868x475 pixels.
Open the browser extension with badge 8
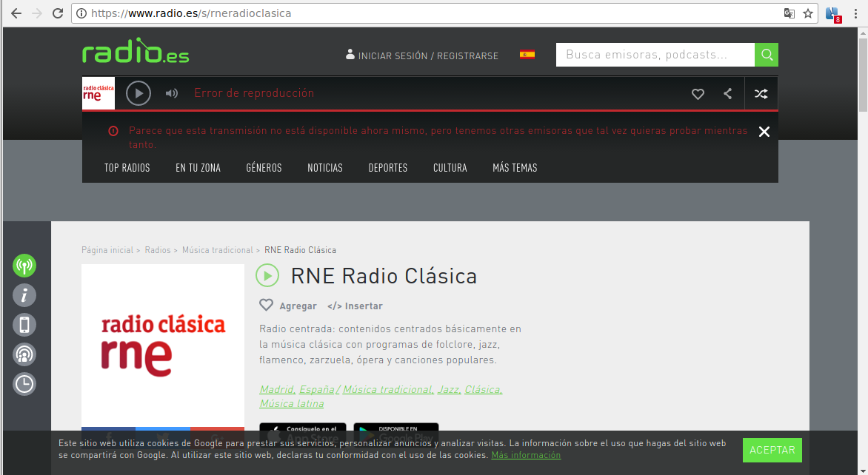pyautogui.click(x=833, y=14)
